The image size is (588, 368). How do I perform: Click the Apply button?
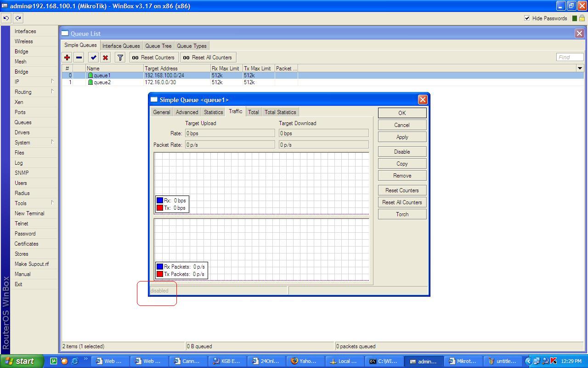pyautogui.click(x=402, y=137)
